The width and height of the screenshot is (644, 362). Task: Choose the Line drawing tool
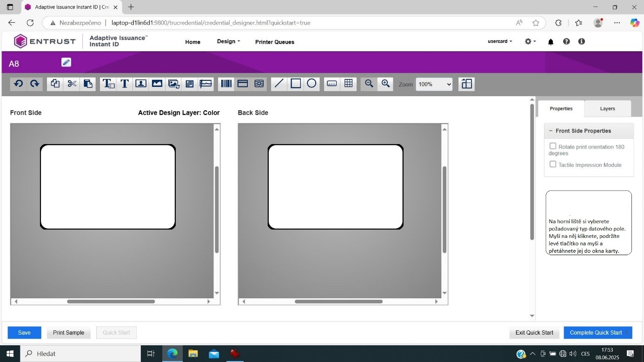279,84
